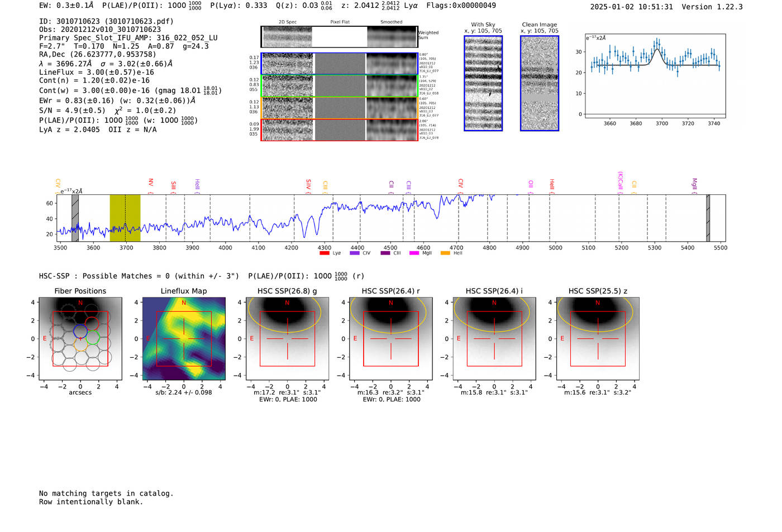Click the yellow highlighted region near 3700
The image size is (782, 532).
coord(125,218)
